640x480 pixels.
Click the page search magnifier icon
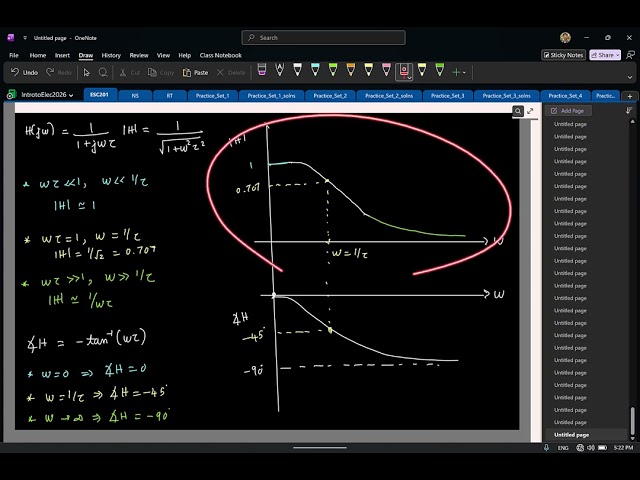point(518,111)
